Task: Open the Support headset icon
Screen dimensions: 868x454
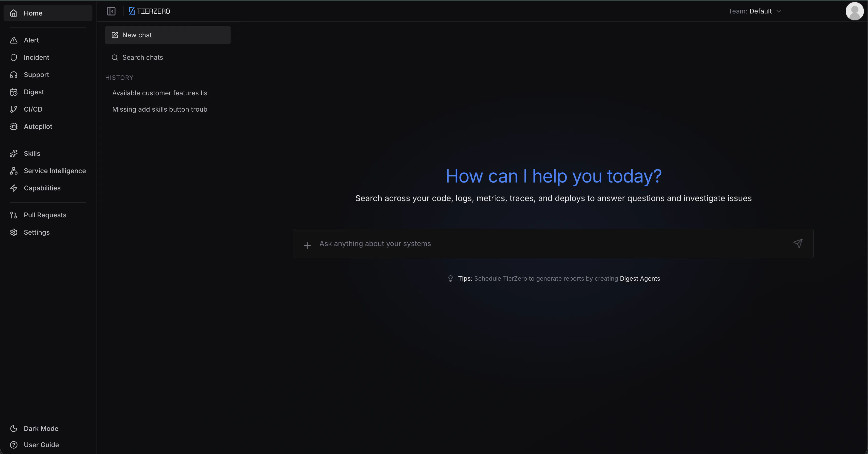Action: (13, 74)
